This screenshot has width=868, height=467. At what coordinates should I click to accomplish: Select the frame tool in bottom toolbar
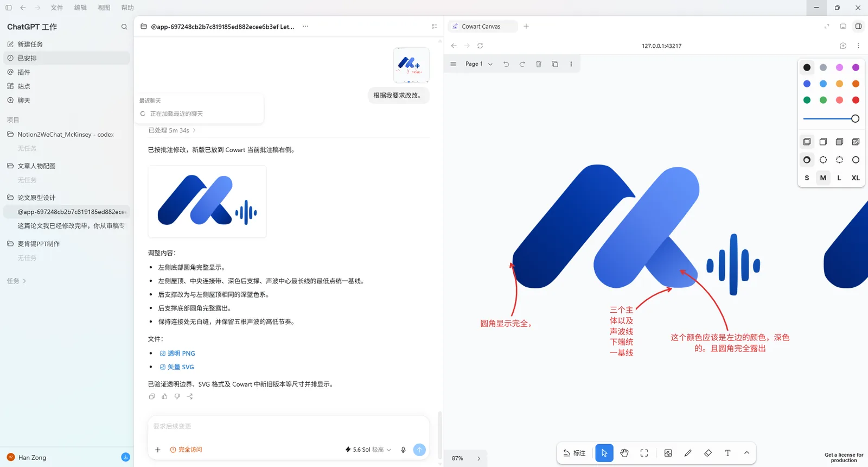click(644, 453)
